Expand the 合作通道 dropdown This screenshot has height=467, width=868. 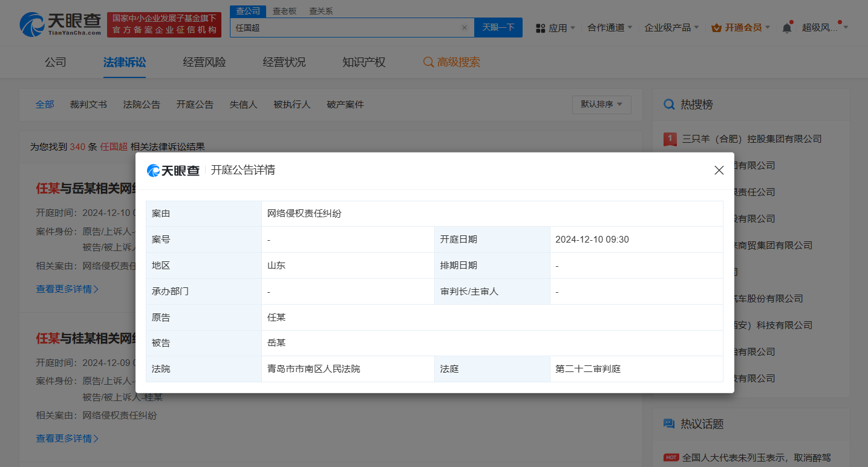[609, 28]
